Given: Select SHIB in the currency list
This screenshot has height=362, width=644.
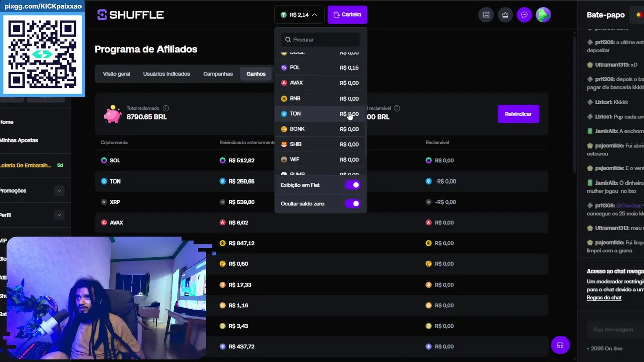Looking at the screenshot, I should click(320, 144).
